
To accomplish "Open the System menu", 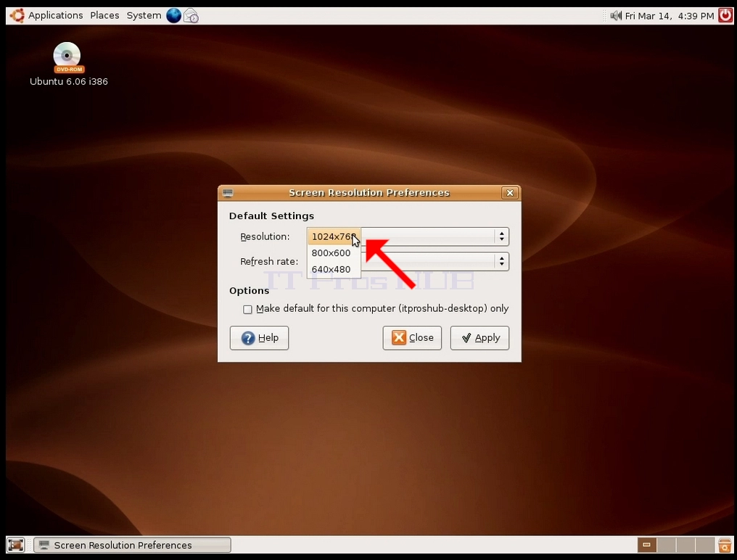I will click(x=144, y=15).
